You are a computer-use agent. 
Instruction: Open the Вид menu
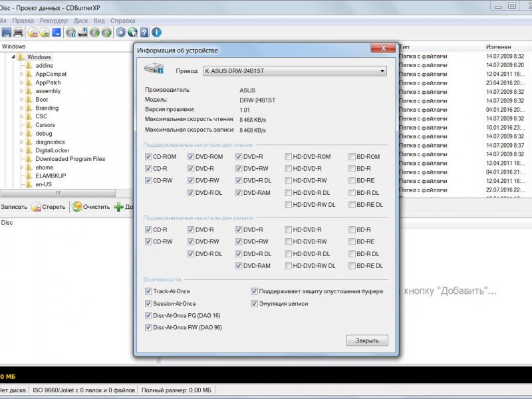99,21
